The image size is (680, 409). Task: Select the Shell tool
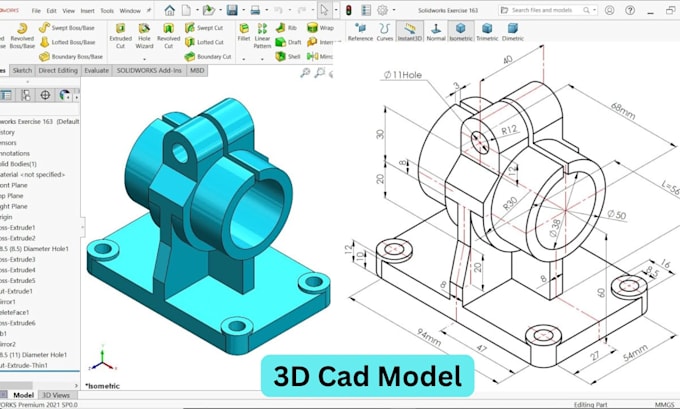(x=288, y=56)
